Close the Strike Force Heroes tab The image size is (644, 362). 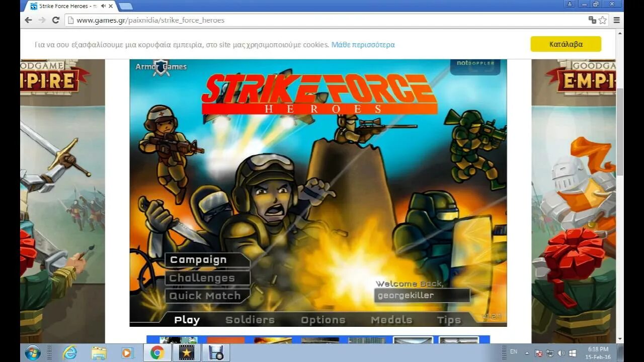(110, 6)
